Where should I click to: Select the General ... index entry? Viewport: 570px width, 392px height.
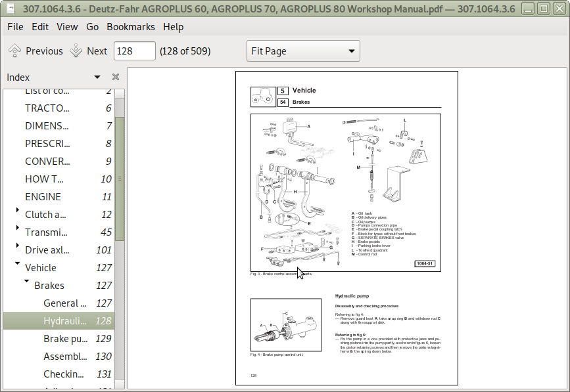coord(59,304)
